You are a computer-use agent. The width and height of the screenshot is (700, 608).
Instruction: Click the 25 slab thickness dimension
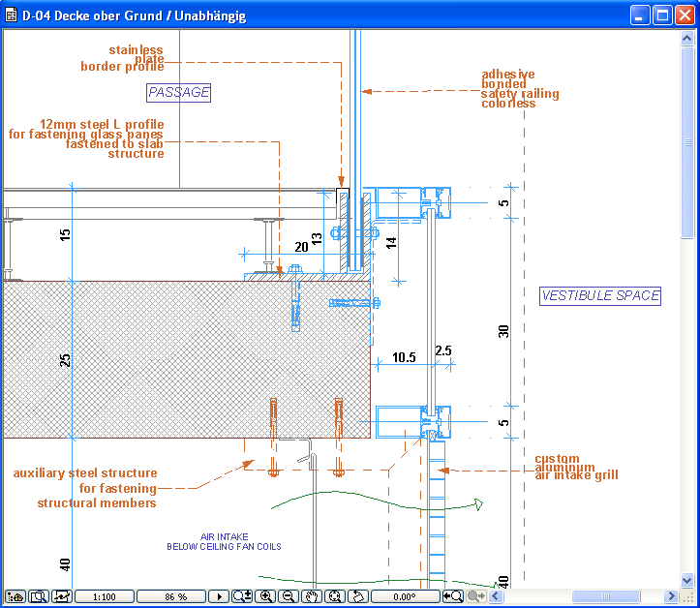tap(65, 360)
